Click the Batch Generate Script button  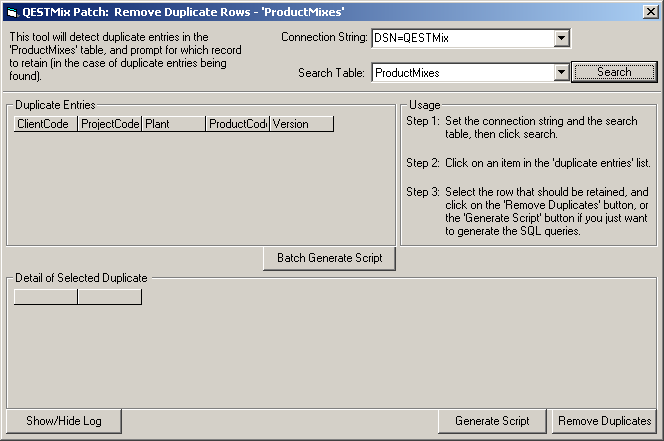pyautogui.click(x=329, y=258)
